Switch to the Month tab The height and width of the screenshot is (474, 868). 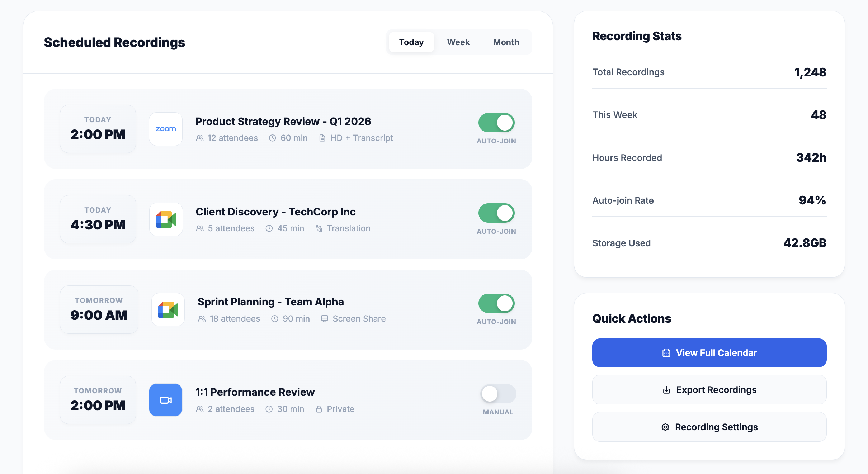click(506, 42)
